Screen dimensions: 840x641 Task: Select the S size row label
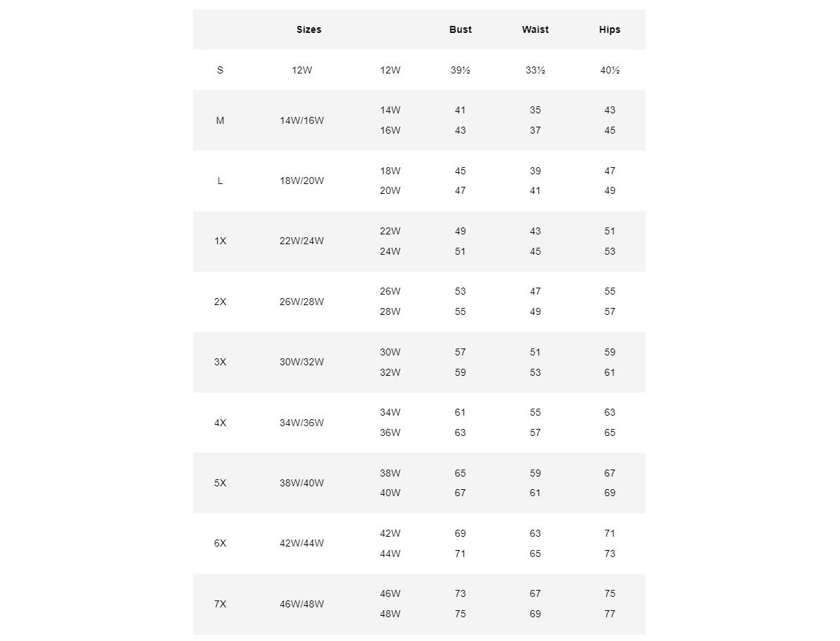(220, 70)
